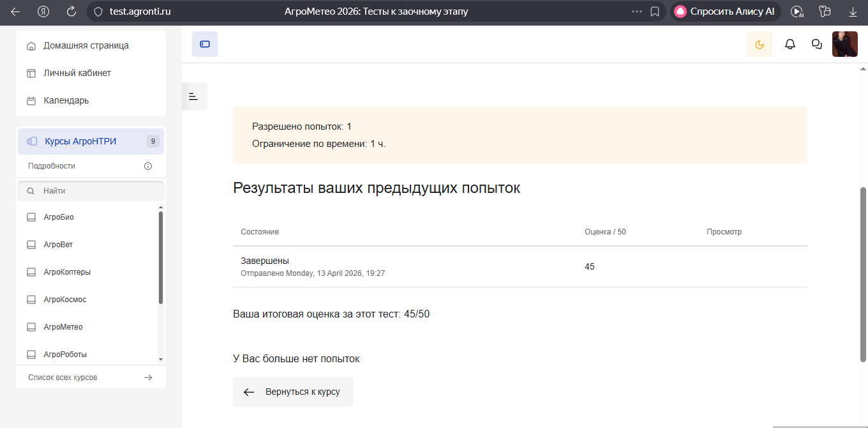Click the user profile avatar

(x=844, y=44)
